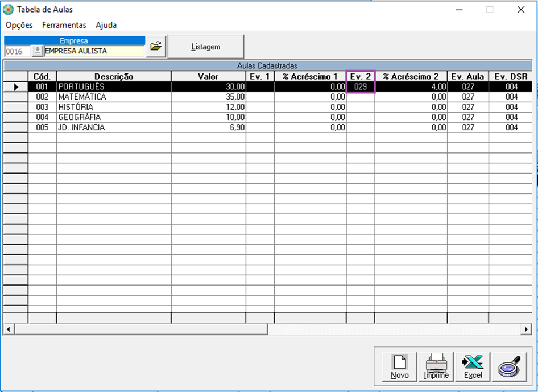
Task: Click the value cell 30,00
Action: point(208,87)
